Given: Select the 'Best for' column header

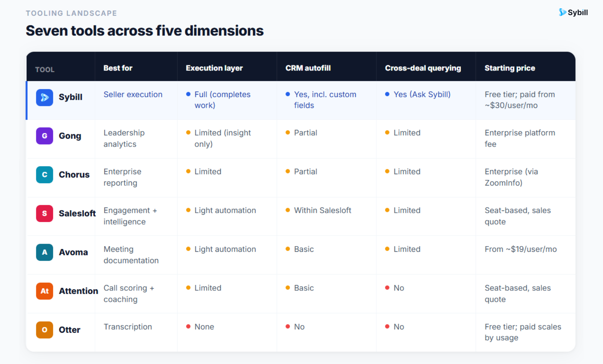Looking at the screenshot, I should pos(118,68).
